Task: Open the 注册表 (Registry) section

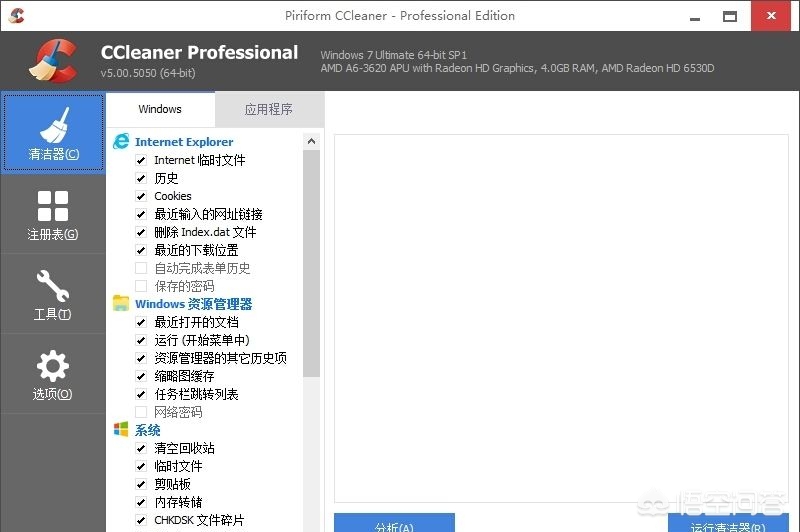Action: click(53, 215)
